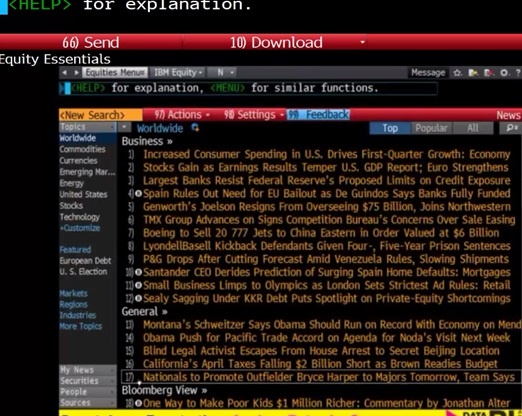The width and height of the screenshot is (522, 416).
Task: Open the 97) Actions dropdown
Action: coord(182,115)
